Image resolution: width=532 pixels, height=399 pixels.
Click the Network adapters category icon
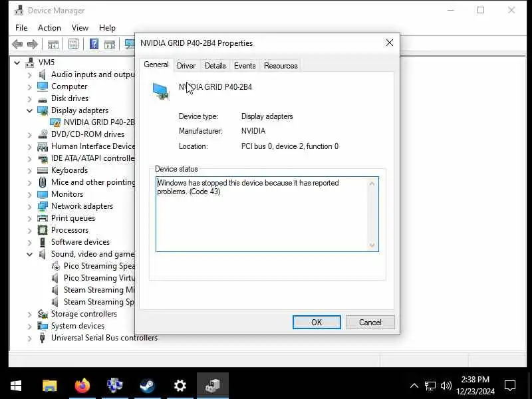click(43, 206)
